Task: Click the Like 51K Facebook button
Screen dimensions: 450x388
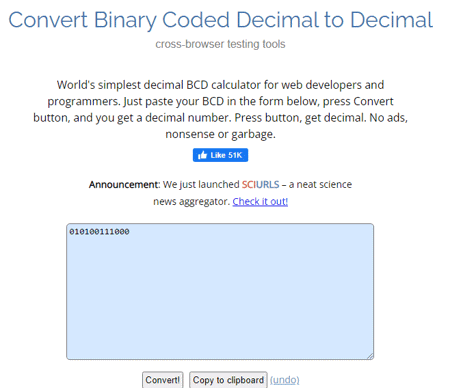Action: click(220, 155)
